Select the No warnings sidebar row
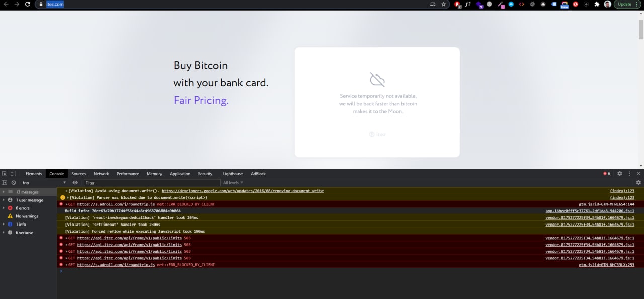This screenshot has width=644, height=299. (29, 216)
